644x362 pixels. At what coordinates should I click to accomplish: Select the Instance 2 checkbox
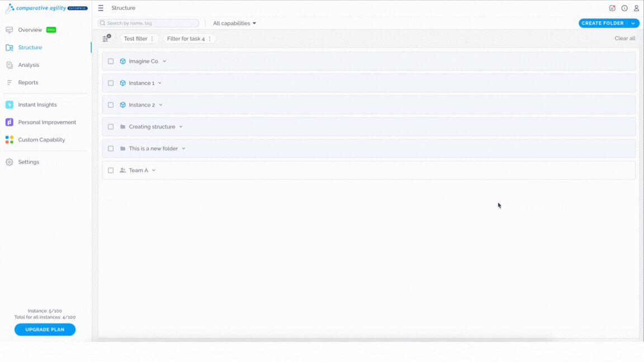pyautogui.click(x=111, y=104)
